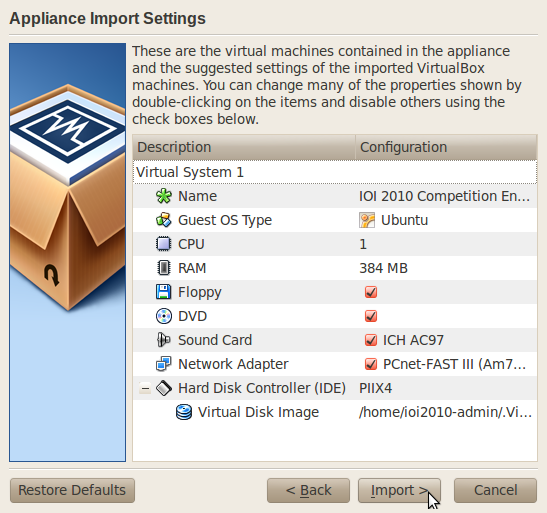Image resolution: width=547 pixels, height=513 pixels.
Task: Click the RAM memory icon
Action: [x=164, y=268]
